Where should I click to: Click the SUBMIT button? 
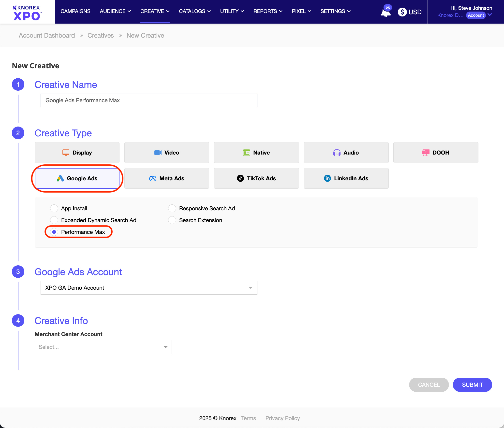tap(472, 385)
